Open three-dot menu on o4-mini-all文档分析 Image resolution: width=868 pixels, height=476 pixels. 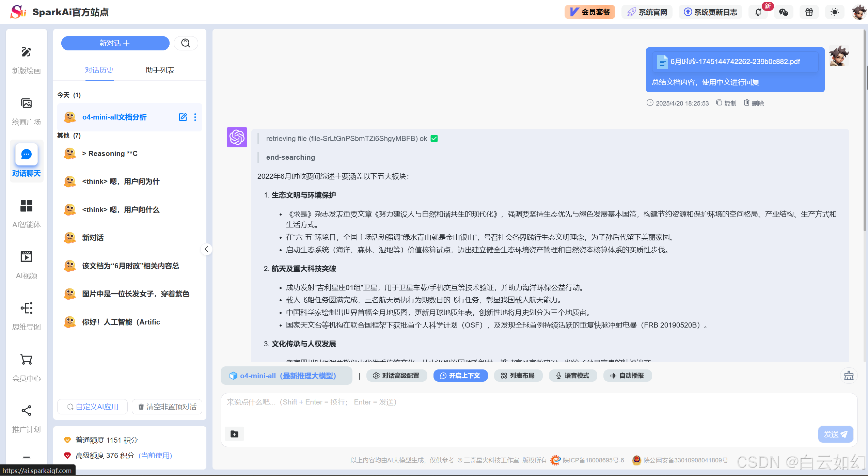195,117
